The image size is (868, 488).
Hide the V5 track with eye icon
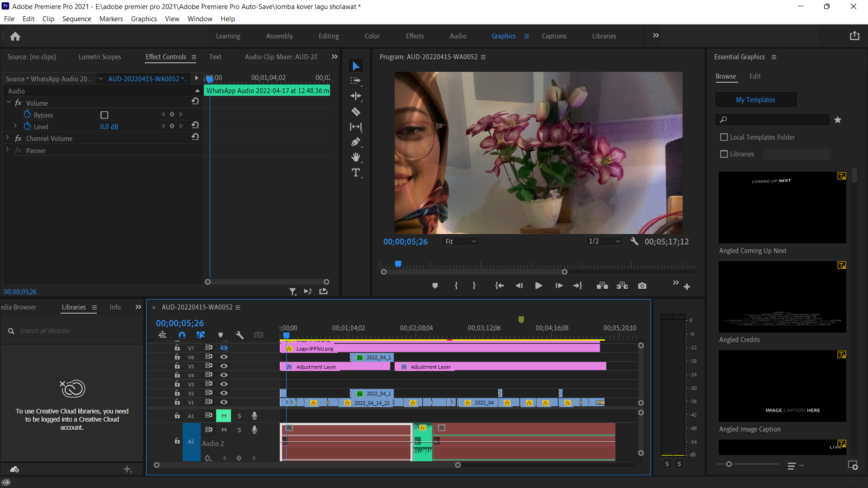coord(224,366)
